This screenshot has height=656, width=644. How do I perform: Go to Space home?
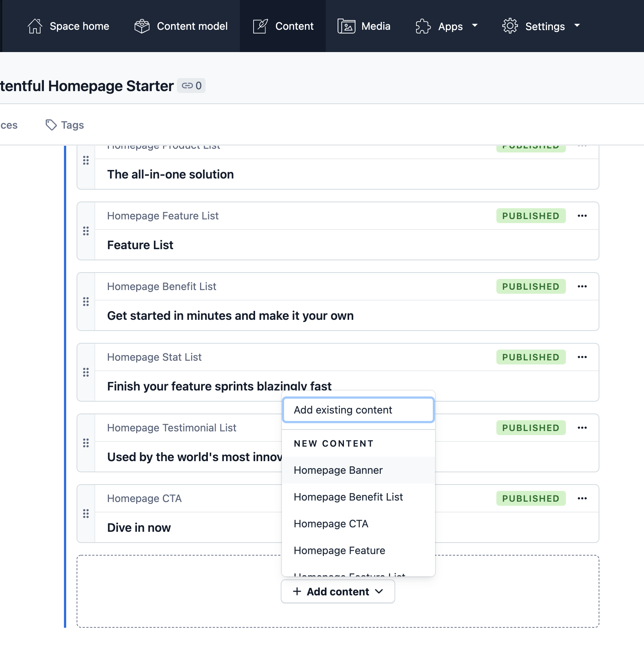coord(68,26)
